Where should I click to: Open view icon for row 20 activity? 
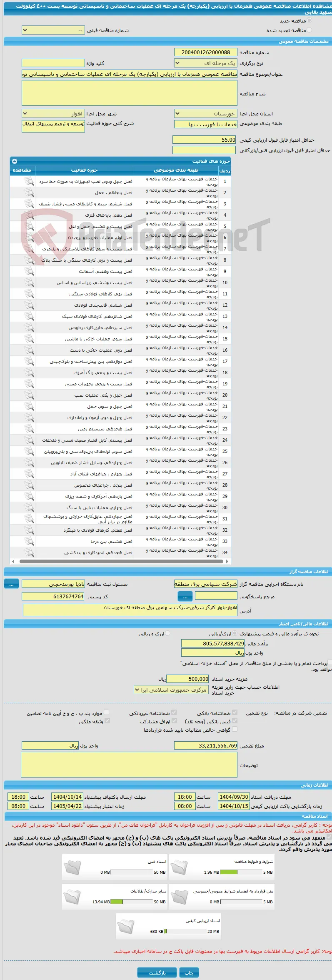pos(29,395)
